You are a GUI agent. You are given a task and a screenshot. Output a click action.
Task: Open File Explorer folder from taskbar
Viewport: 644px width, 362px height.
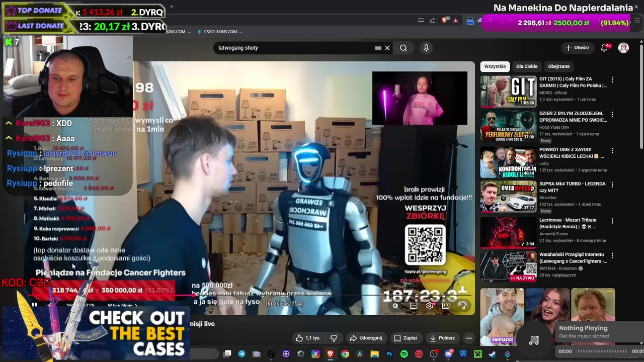click(374, 354)
